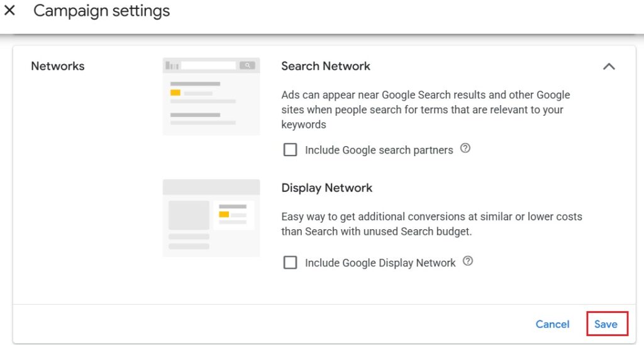Click the 'Include Google search partners' label text
The image size is (644, 345).
pyautogui.click(x=379, y=150)
